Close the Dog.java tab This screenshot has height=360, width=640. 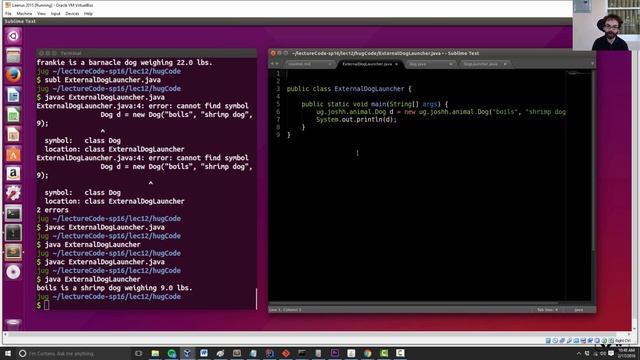point(451,64)
